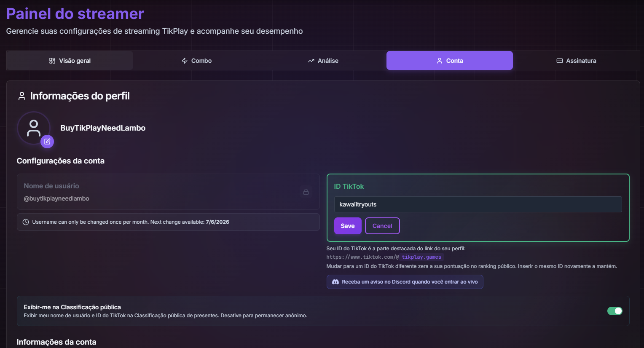Screen dimensions: 644x348
Task: Disable Exibir-me na Classificação pública toggle
Action: click(615, 311)
